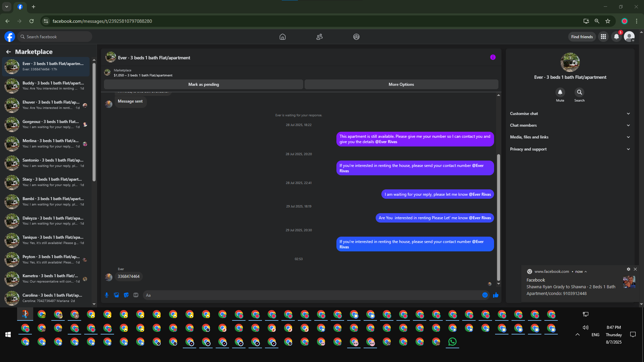
Task: Go back from Marketplace messages
Action: coord(8,52)
